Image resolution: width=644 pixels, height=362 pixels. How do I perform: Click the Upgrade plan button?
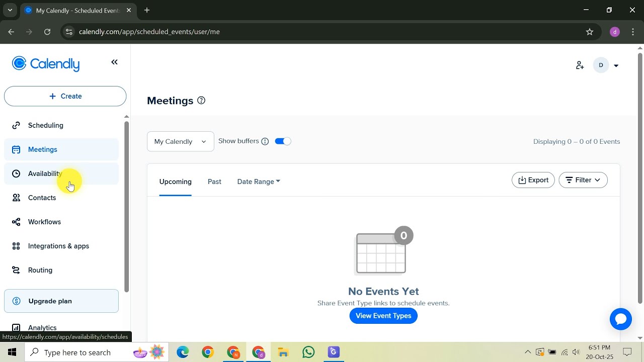pos(61,301)
